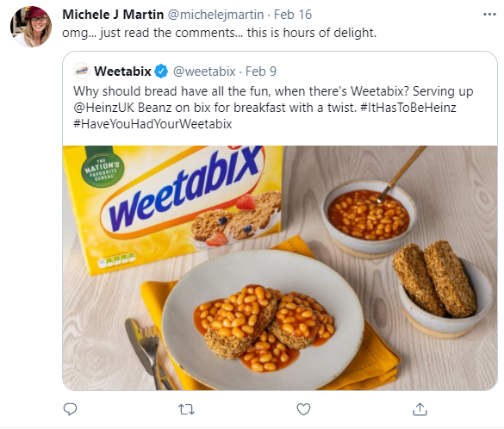Open the @HeinzUK mention
Screen dimensions: 504x429
pos(103,108)
